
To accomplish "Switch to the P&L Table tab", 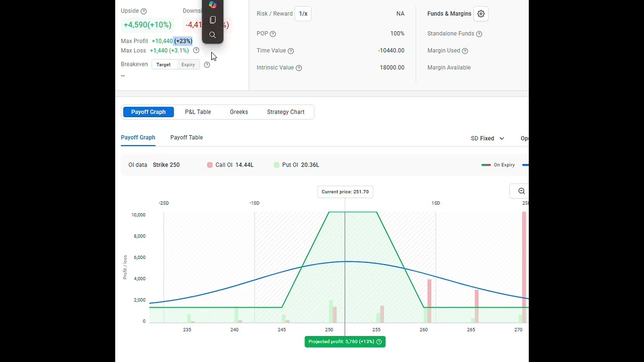I will [x=198, y=112].
